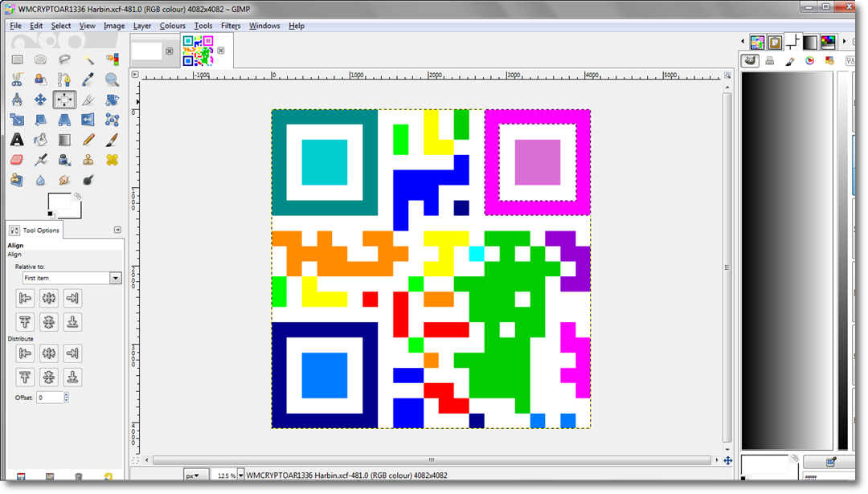The height and width of the screenshot is (494, 868).
Task: Select the Rectangle Select tool
Action: coord(17,59)
